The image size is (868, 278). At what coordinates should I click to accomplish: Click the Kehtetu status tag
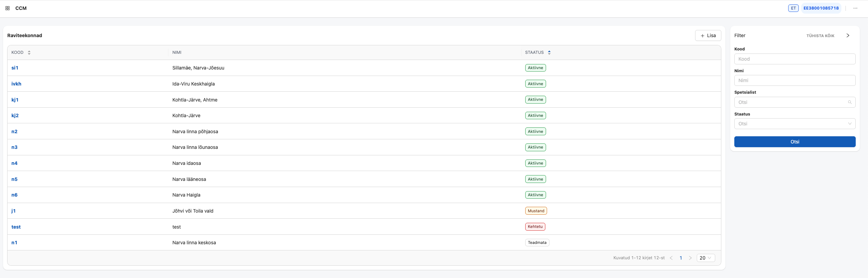pos(535,227)
